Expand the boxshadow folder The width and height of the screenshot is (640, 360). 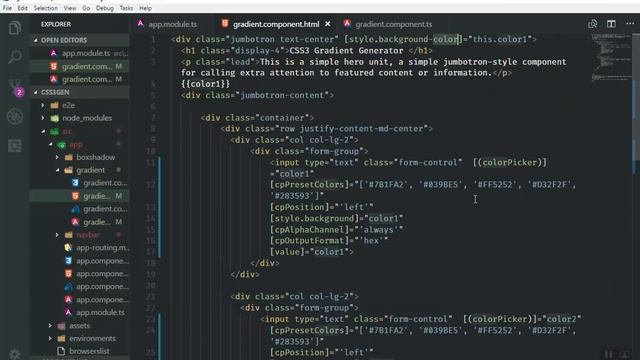point(80,157)
